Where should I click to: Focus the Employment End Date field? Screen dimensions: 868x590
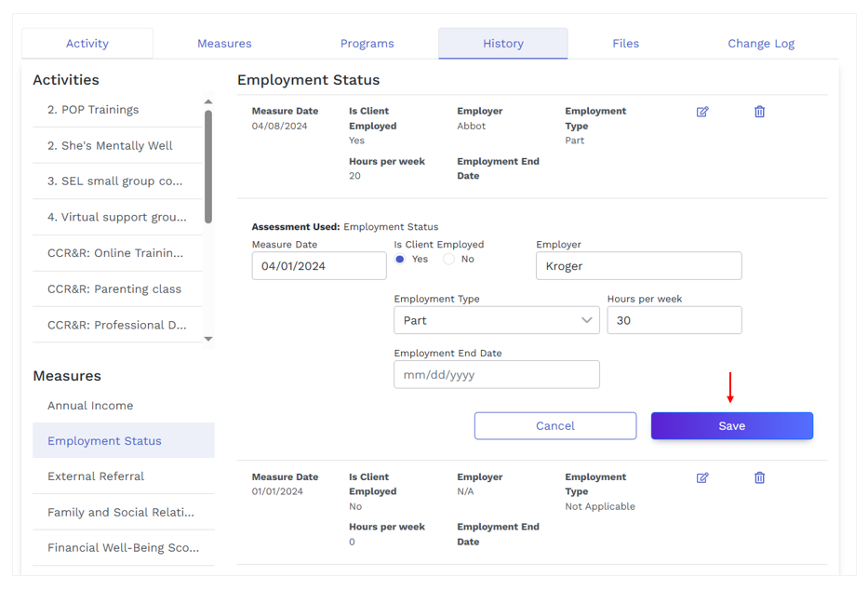497,375
